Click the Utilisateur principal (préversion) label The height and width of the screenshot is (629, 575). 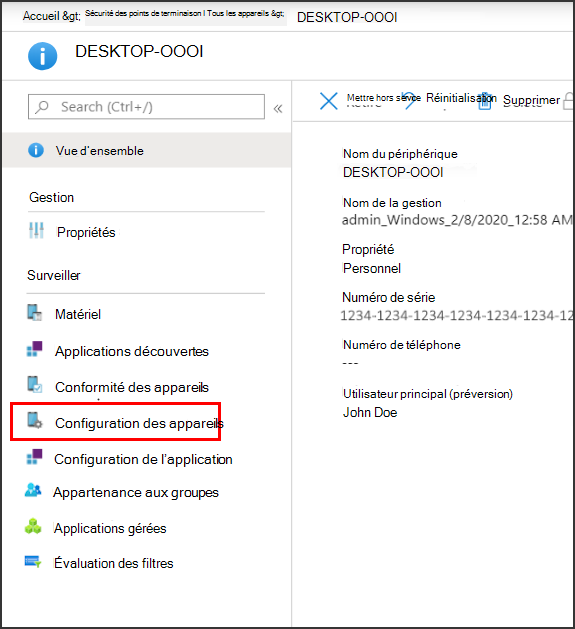coord(428,394)
